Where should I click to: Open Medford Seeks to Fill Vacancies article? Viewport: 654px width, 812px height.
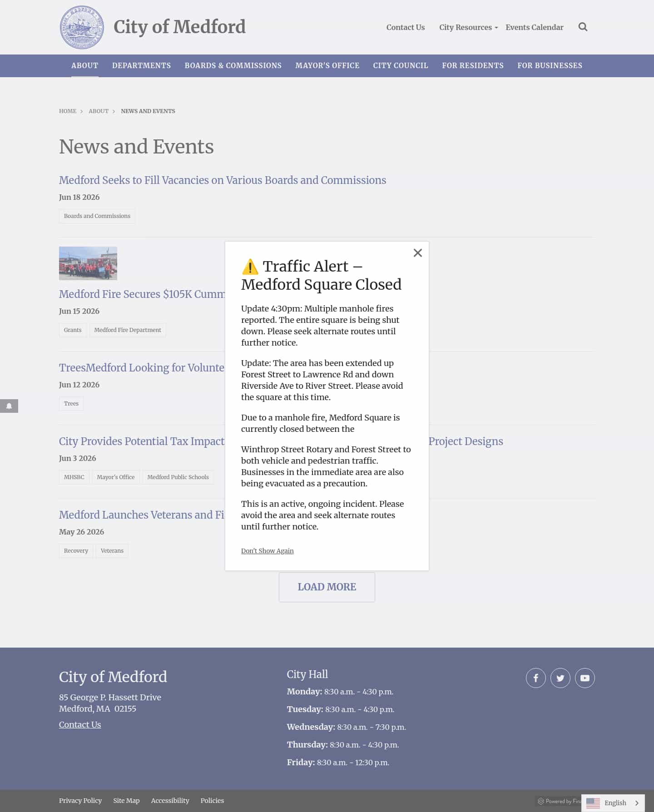click(x=223, y=180)
